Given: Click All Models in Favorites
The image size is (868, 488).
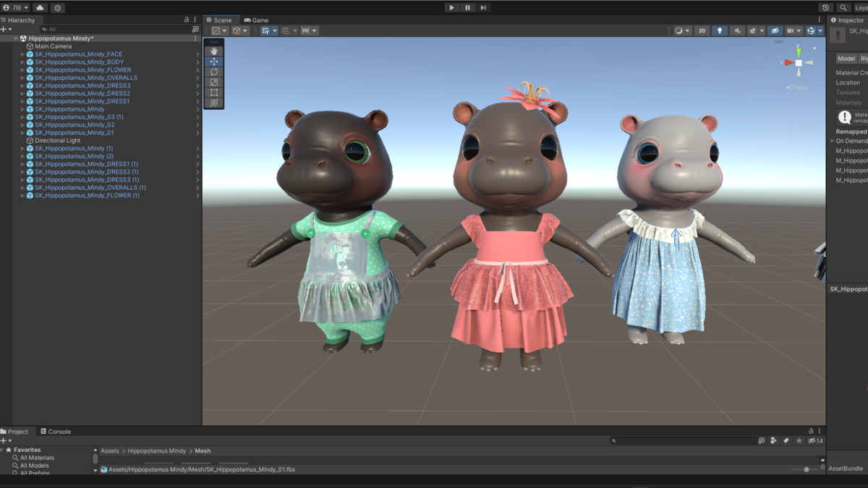Looking at the screenshot, I should [34, 466].
